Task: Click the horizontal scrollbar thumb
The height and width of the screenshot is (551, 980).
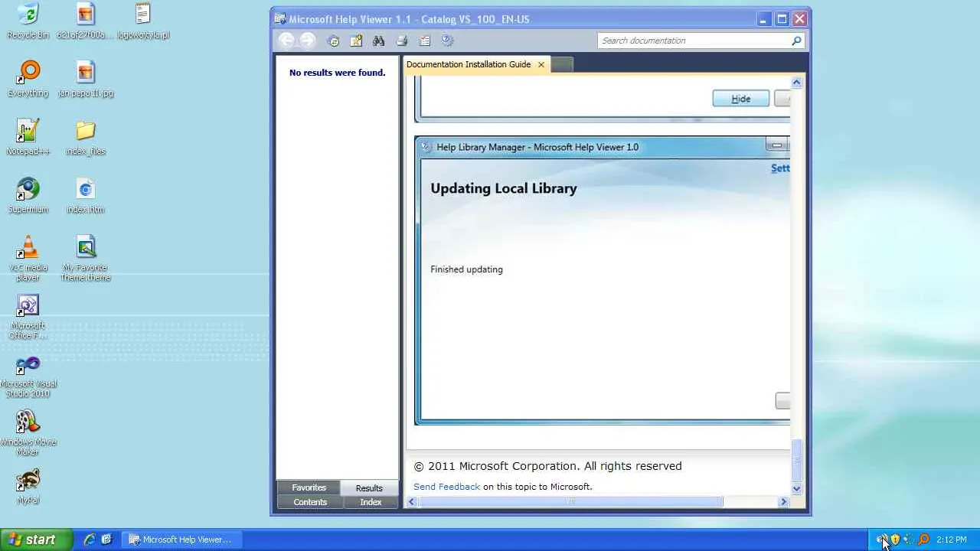Action: pos(570,502)
